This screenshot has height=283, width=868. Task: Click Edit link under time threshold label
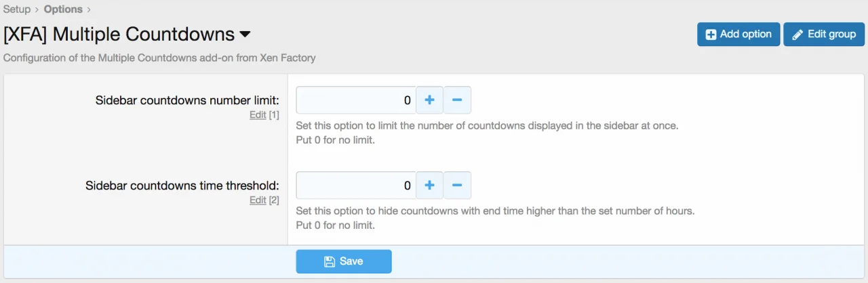coord(258,200)
